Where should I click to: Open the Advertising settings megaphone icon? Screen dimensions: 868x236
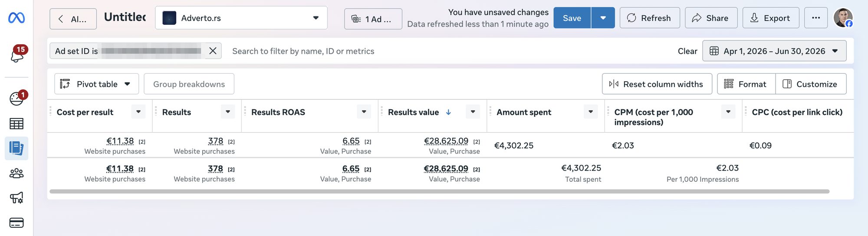click(16, 198)
